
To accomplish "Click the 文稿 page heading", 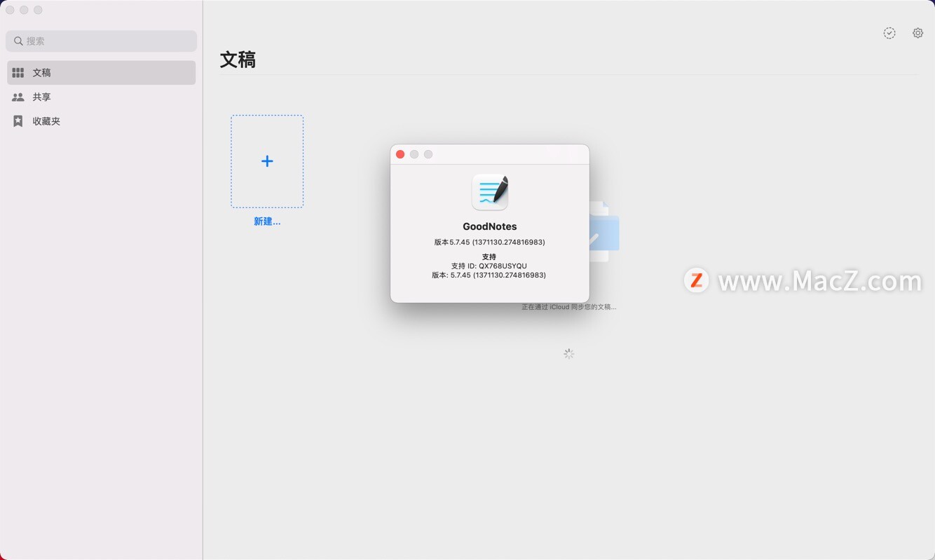I will (238, 60).
